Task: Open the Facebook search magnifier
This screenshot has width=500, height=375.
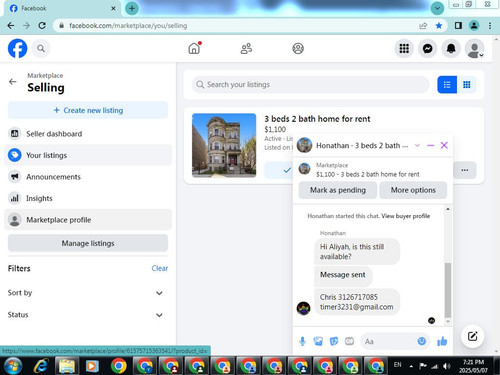Action: tap(41, 49)
